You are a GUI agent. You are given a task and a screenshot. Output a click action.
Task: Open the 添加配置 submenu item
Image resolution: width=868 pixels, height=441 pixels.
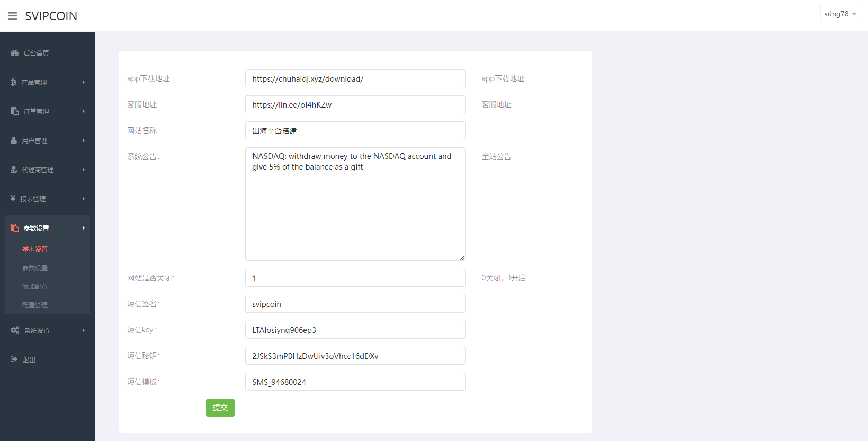[x=35, y=287]
